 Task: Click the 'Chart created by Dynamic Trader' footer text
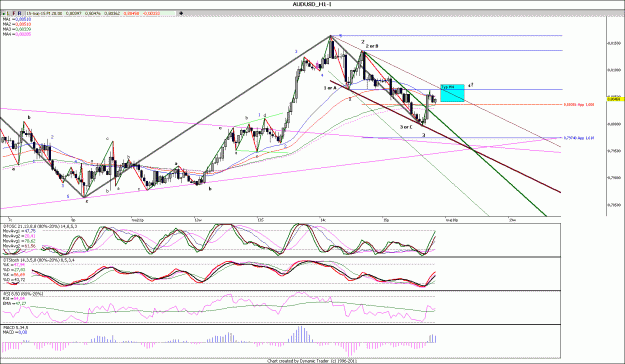[x=312, y=361]
